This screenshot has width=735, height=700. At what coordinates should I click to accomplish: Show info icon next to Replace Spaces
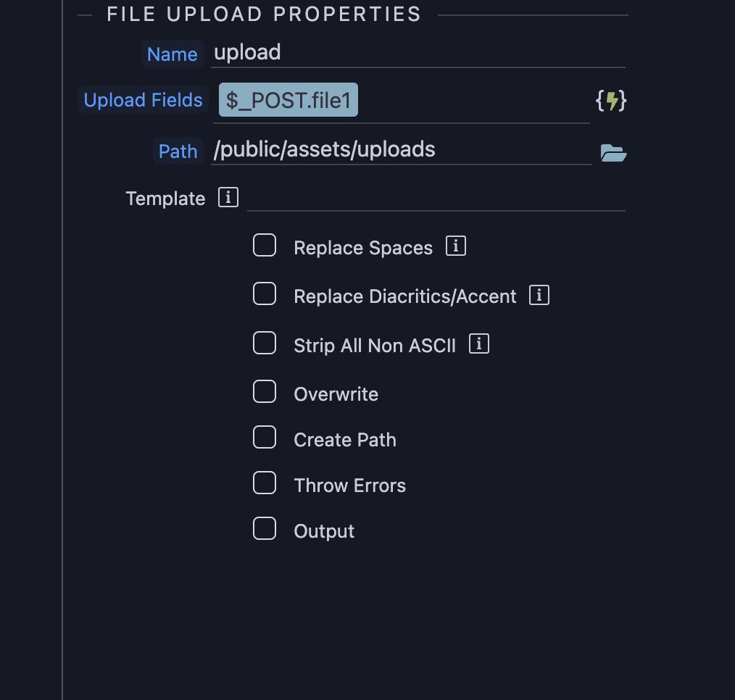tap(455, 246)
